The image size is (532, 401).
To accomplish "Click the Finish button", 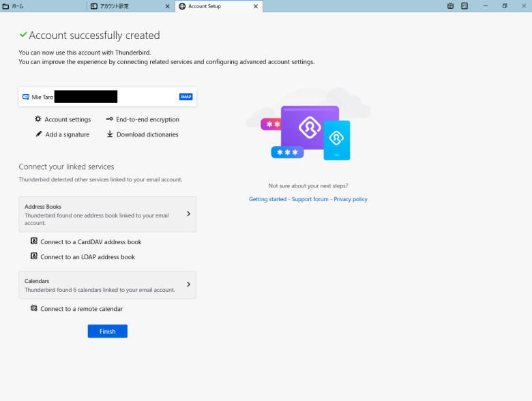I will point(108,331).
